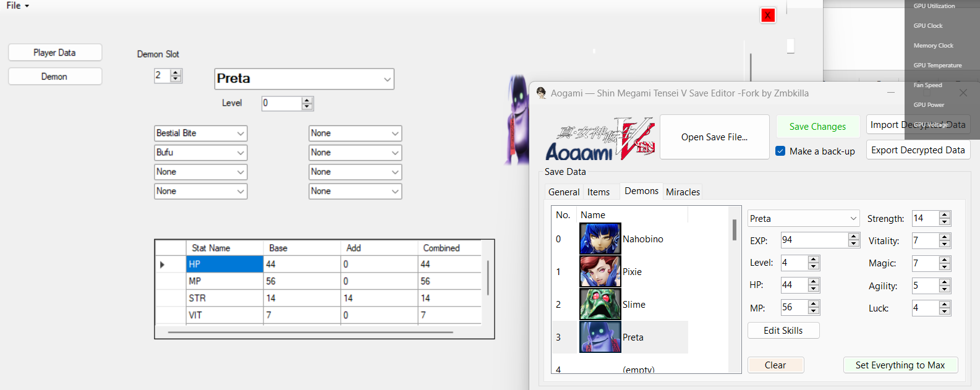Screen dimensions: 980x390
Task: Select the HP stat name cell
Action: (x=224, y=264)
